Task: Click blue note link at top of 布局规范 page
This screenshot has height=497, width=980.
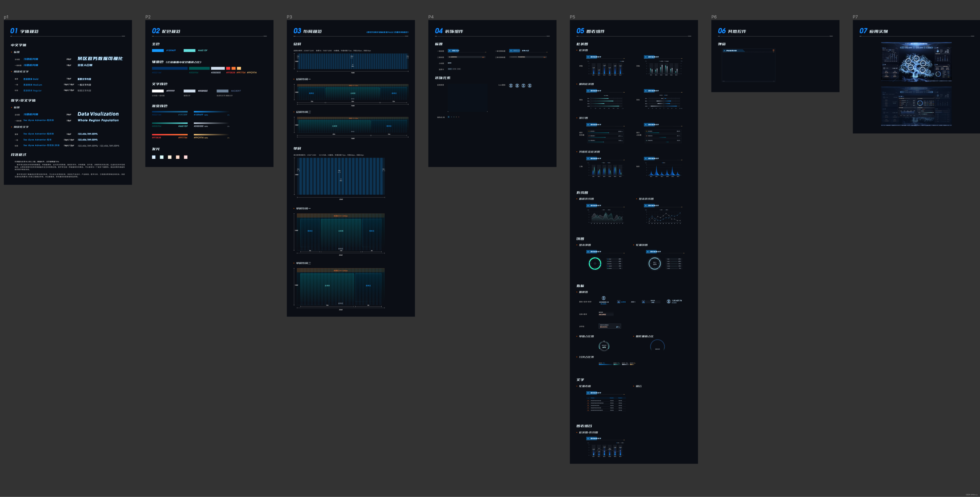Action: point(387,32)
